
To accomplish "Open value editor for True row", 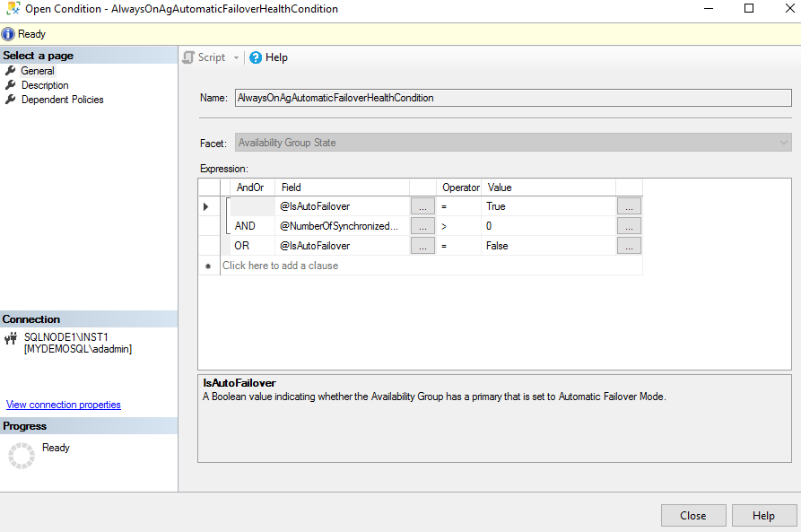I will [x=629, y=206].
